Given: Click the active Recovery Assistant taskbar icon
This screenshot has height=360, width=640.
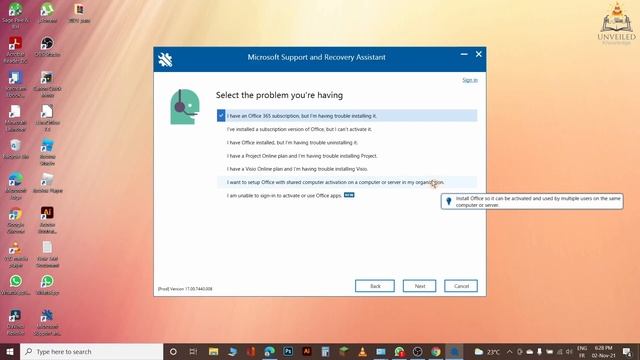Looking at the screenshot, I should point(454,351).
